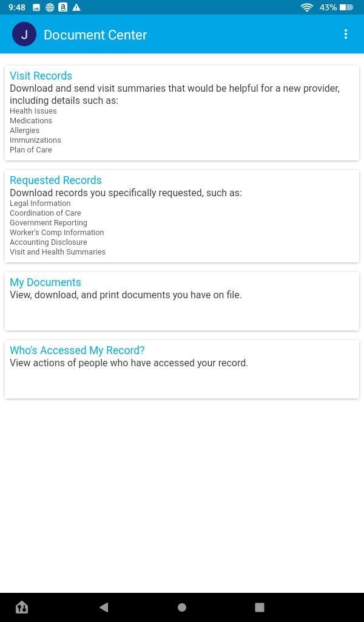This screenshot has width=364, height=622.
Task: Tap the Wi-Fi status icon
Action: (307, 7)
